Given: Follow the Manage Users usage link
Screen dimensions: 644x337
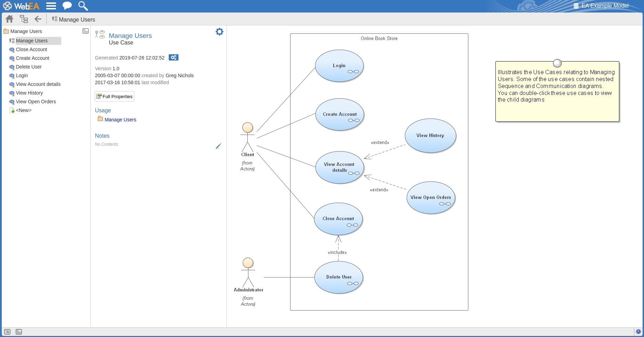Looking at the screenshot, I should [120, 120].
